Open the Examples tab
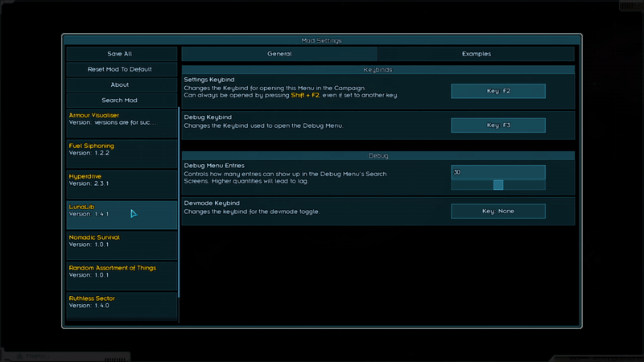644x362 pixels. [476, 54]
